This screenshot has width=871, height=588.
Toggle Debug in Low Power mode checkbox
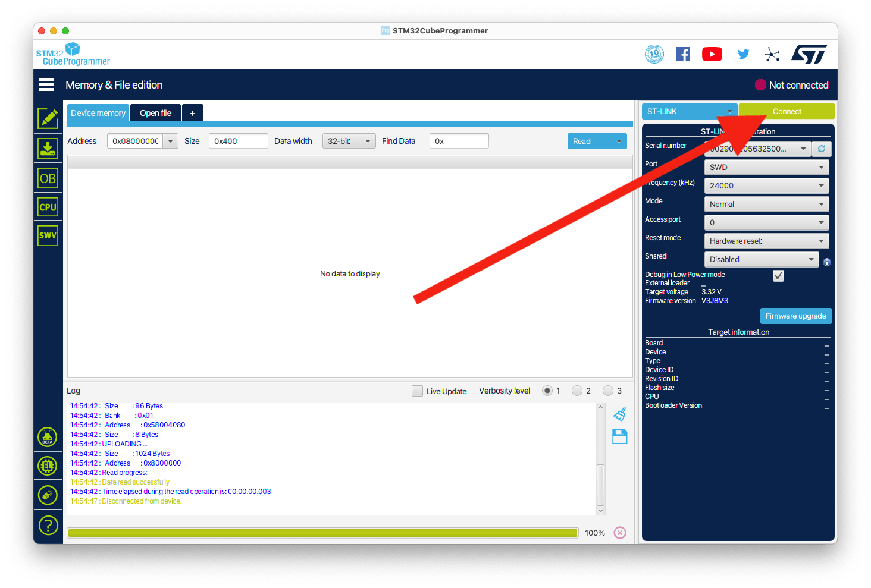pyautogui.click(x=778, y=275)
